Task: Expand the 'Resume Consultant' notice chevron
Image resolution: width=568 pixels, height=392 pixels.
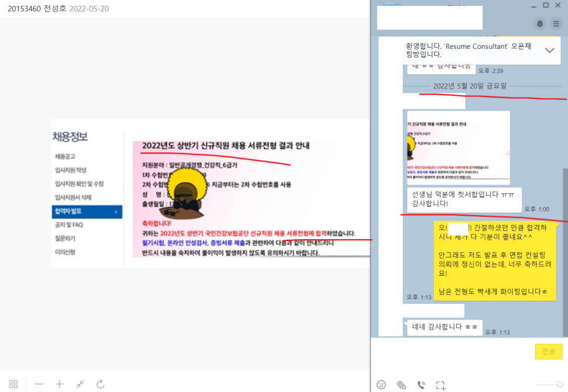Action: [x=550, y=51]
